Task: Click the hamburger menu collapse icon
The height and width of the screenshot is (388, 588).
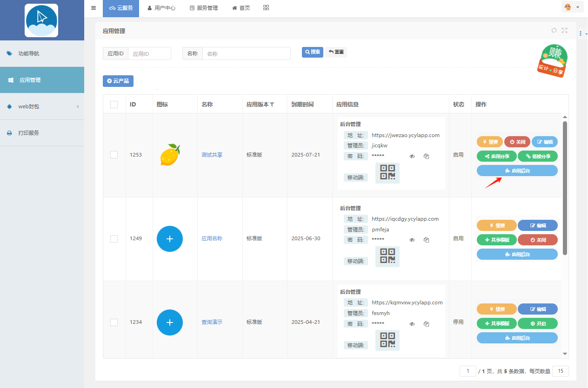Action: pyautogui.click(x=94, y=8)
